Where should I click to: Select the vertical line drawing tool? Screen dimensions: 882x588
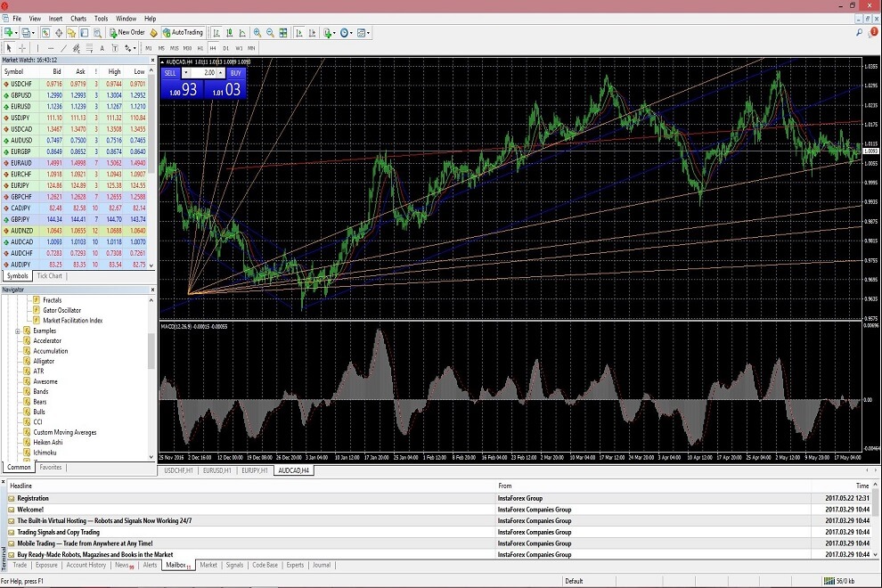point(37,48)
